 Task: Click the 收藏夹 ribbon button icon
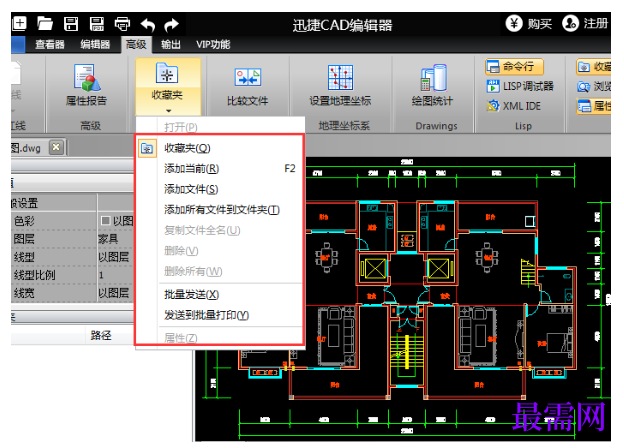[x=167, y=73]
